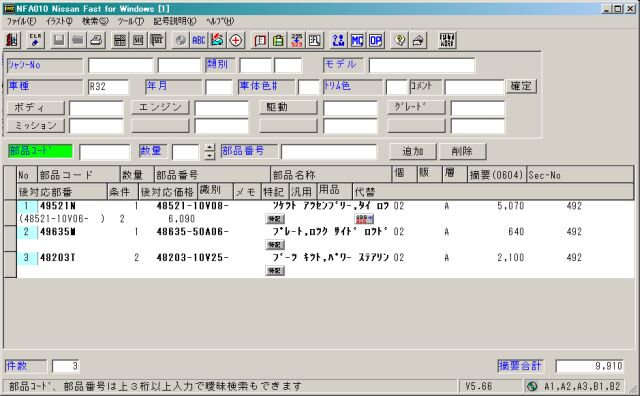Click the printer icon
The width and height of the screenshot is (640, 396).
[x=96, y=40]
